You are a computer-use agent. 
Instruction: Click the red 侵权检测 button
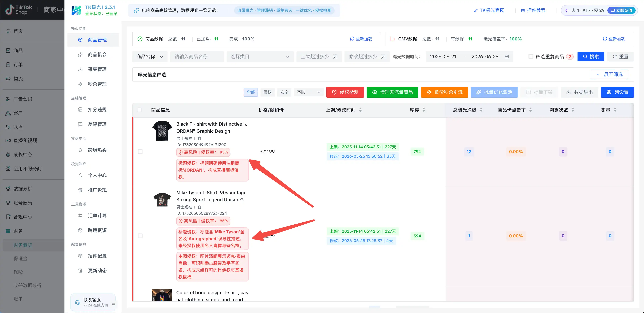345,92
